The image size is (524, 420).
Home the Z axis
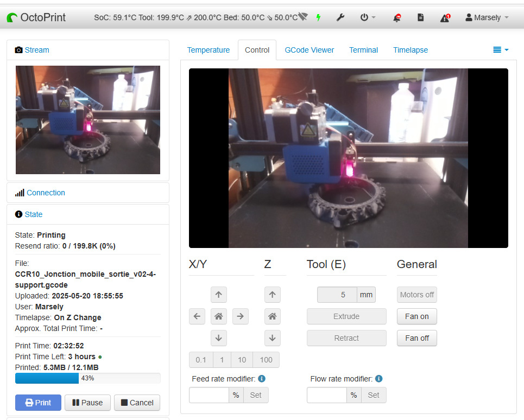click(273, 316)
